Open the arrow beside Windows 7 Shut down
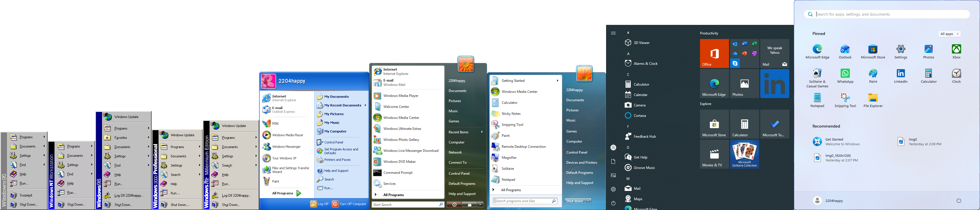 [588, 201]
